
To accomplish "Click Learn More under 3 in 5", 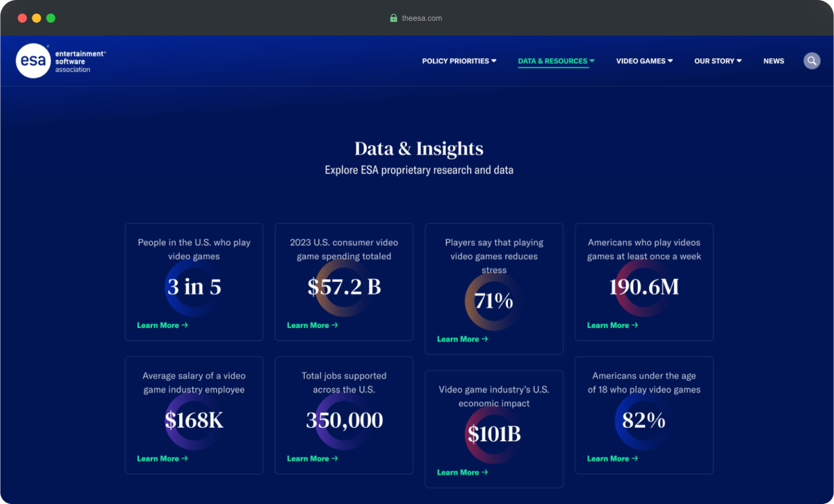I will tap(162, 325).
